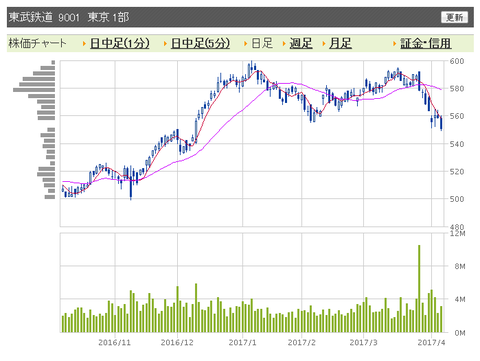This screenshot has width=480, height=361.
Task: Click the orange arrow before 日足
Action: [x=246, y=43]
